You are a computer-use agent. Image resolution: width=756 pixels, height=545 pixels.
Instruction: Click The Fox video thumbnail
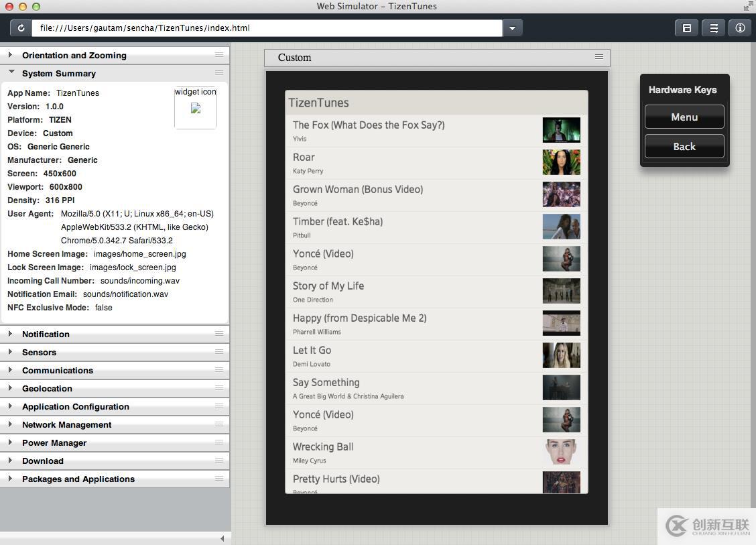point(561,130)
